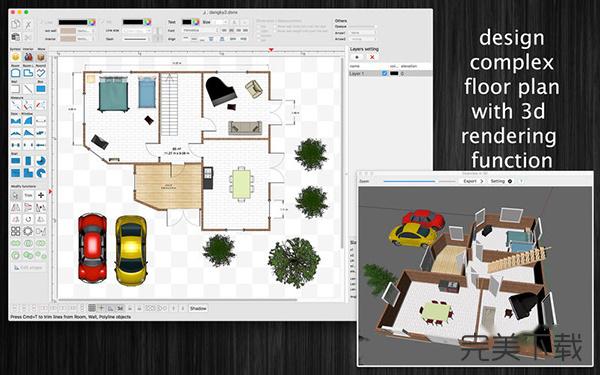Screen dimensions: 600x375
Task: Select the rectangular Room drawing tool
Action: (x=16, y=73)
